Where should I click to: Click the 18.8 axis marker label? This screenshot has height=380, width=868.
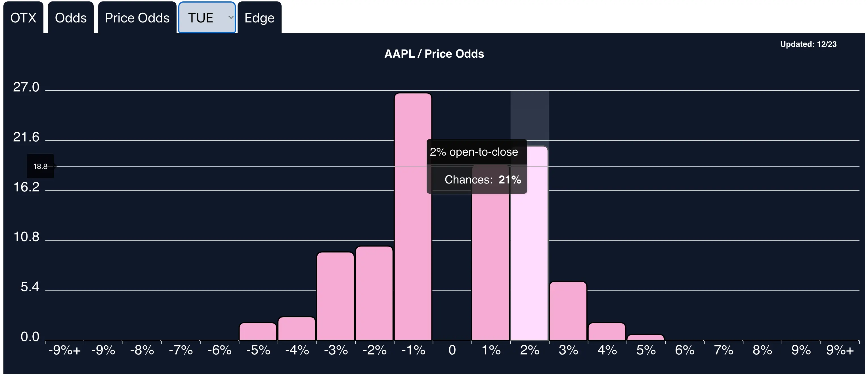point(40,166)
